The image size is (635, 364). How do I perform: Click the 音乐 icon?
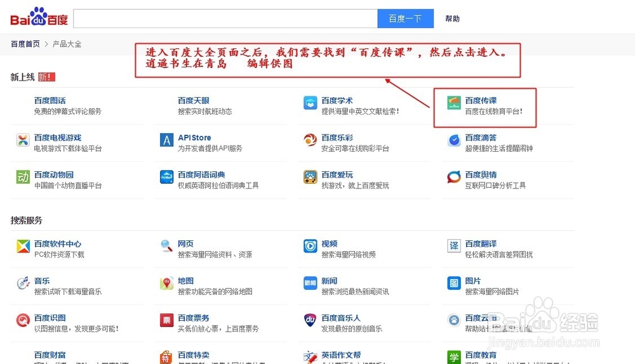click(x=23, y=283)
